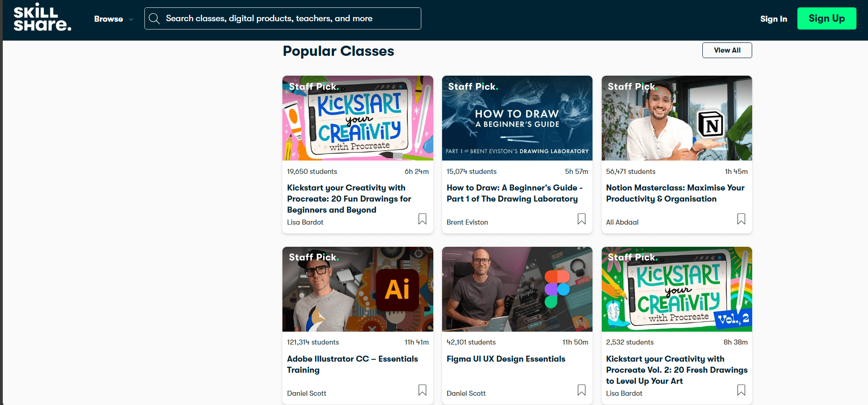This screenshot has width=868, height=405.
Task: Open the Notion Masterclass thumbnail
Action: click(676, 118)
